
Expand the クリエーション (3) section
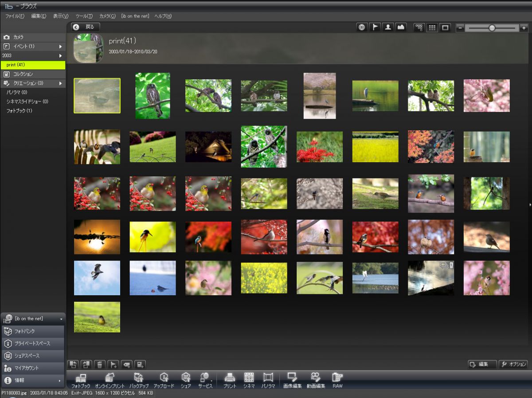pyautogui.click(x=60, y=83)
